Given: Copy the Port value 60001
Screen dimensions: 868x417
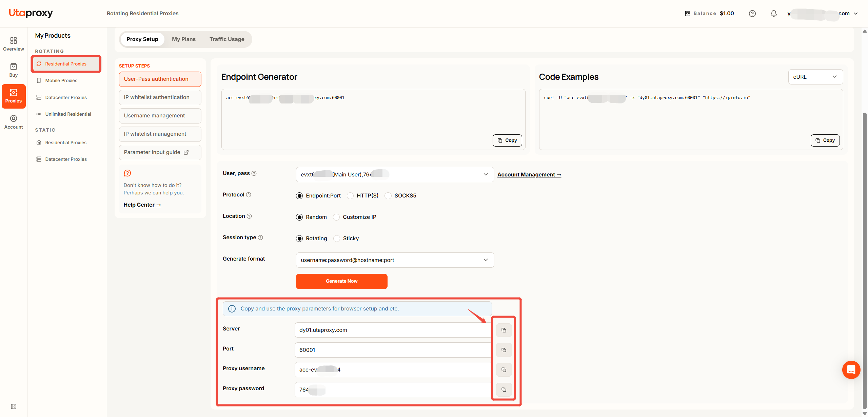Looking at the screenshot, I should click(504, 350).
